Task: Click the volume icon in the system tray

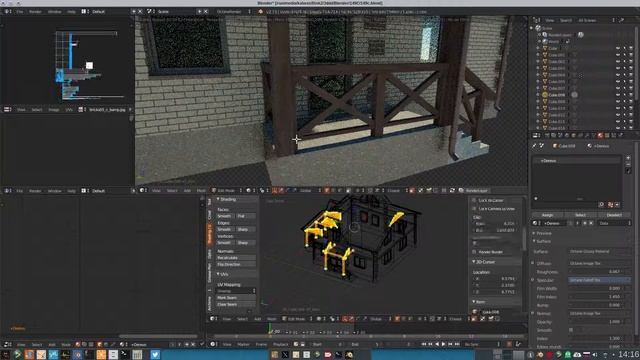Action: click(595, 354)
